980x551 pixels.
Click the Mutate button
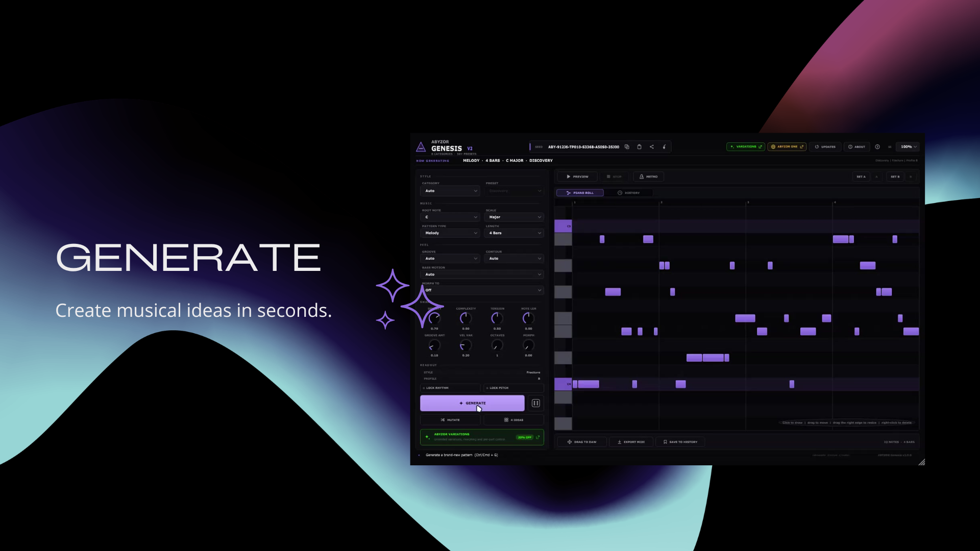click(x=450, y=420)
